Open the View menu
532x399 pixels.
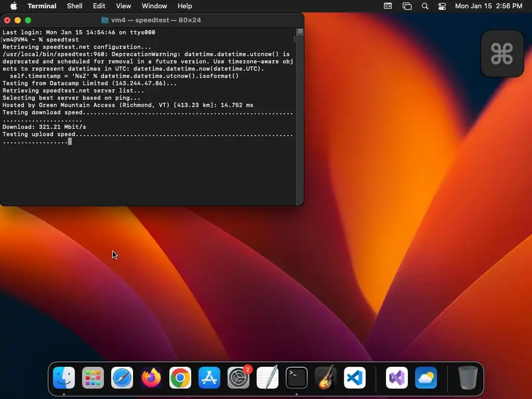(124, 6)
